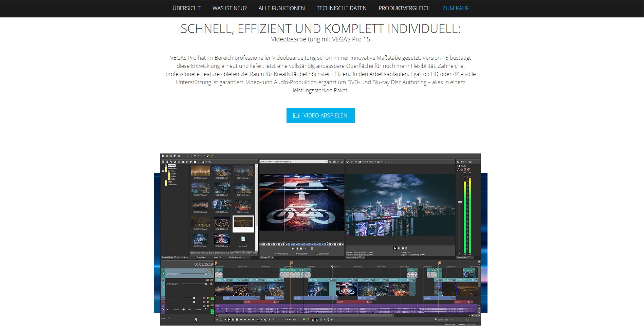The image size is (644, 331).
Task: Open the PRODUKTVERGLEICH navigation item
Action: [x=404, y=8]
